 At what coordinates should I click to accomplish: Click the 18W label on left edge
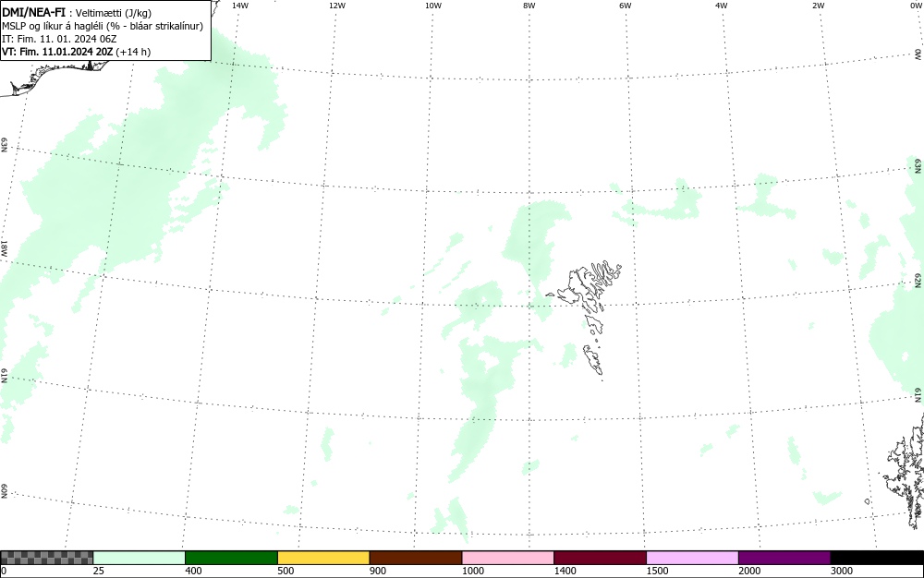click(4, 247)
